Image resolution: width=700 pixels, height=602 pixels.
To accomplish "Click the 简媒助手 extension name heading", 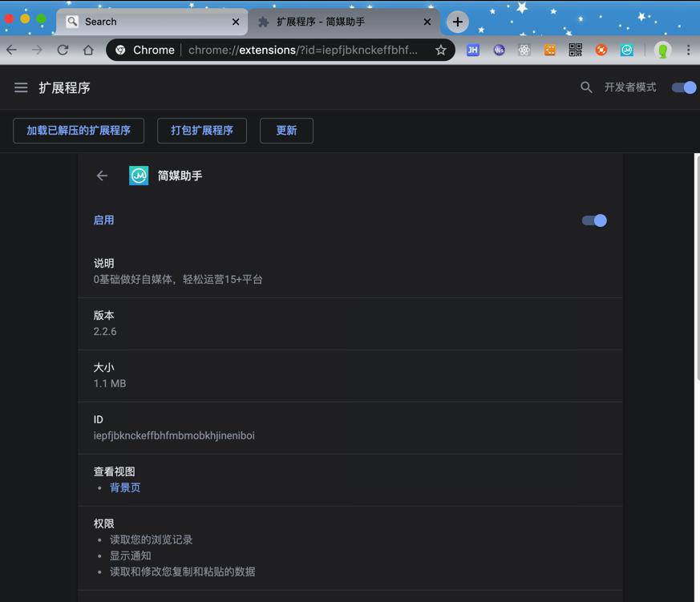I will 180,176.
